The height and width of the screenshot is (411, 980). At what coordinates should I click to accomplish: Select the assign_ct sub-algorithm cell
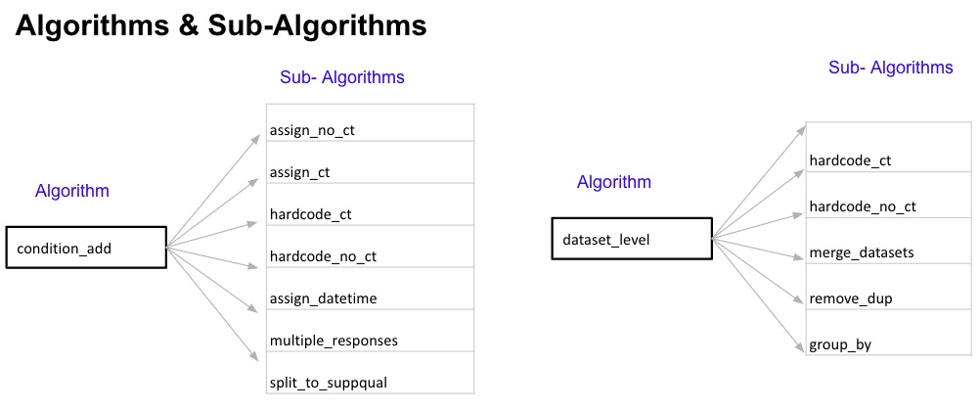click(x=370, y=172)
